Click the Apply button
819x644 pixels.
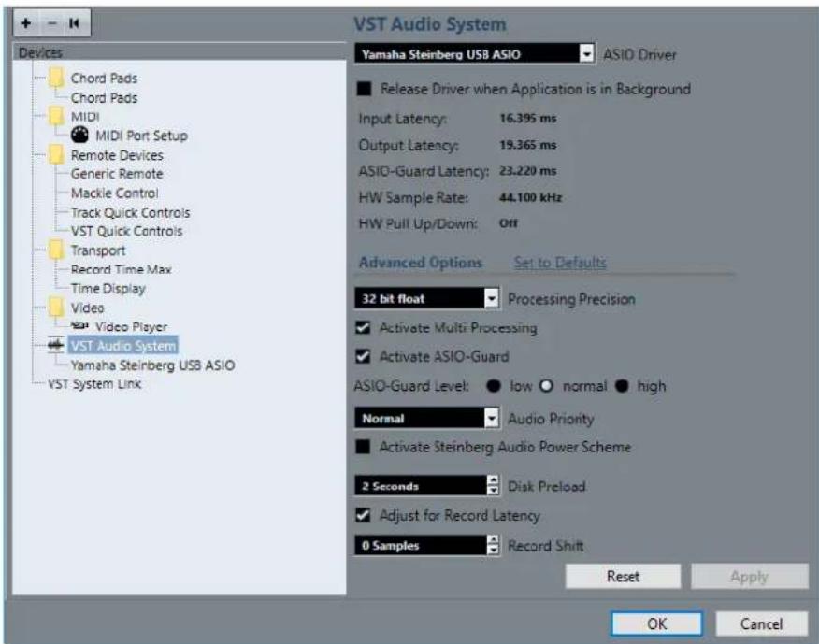point(750,577)
